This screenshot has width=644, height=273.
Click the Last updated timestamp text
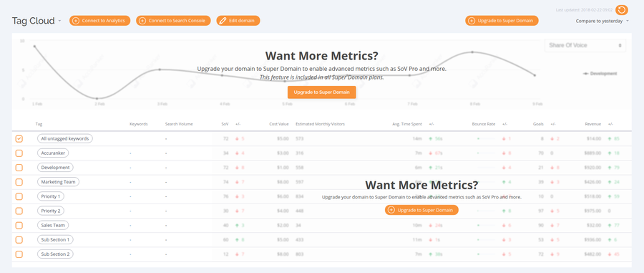585,9
